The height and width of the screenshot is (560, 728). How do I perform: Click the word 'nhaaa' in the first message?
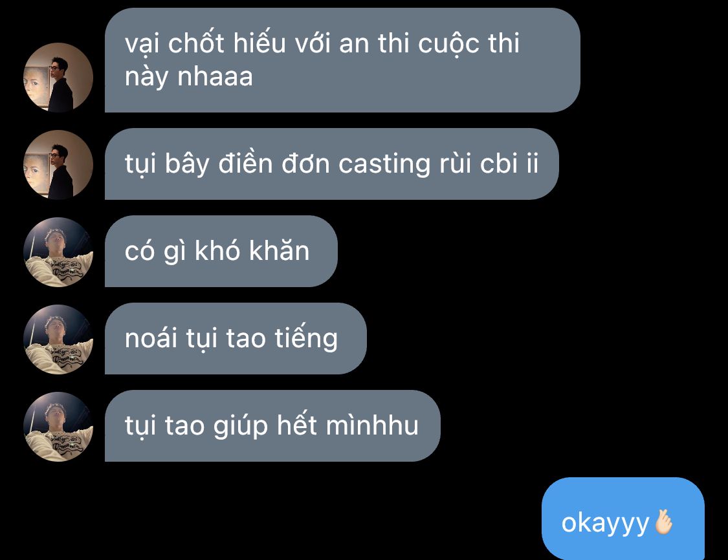click(x=215, y=76)
